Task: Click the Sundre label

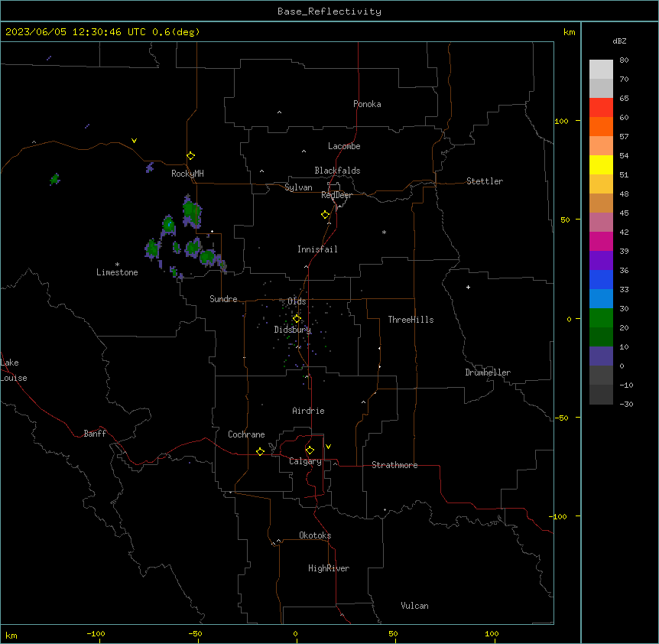Action: (223, 299)
